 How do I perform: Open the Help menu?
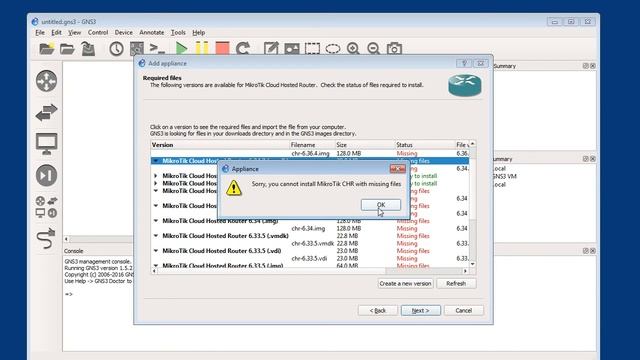198,33
